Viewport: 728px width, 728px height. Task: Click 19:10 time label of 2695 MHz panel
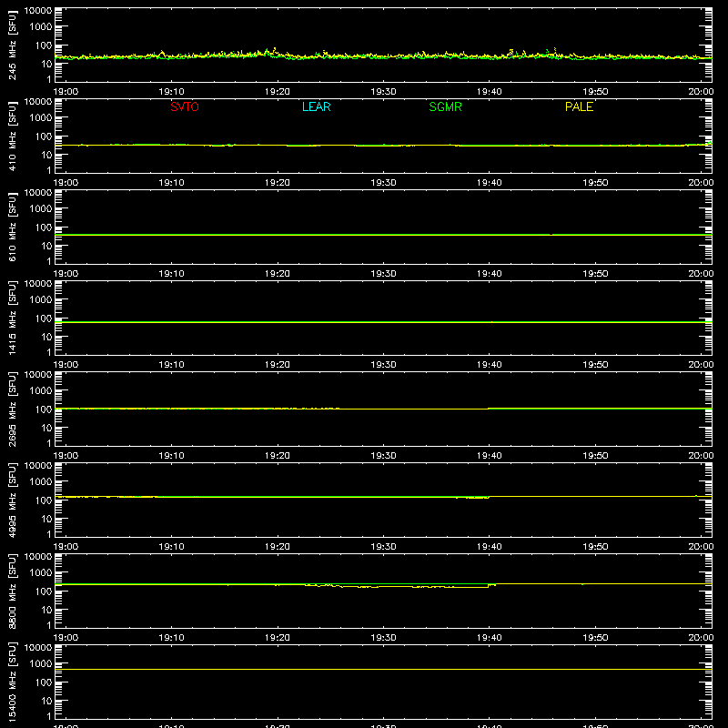click(171, 456)
